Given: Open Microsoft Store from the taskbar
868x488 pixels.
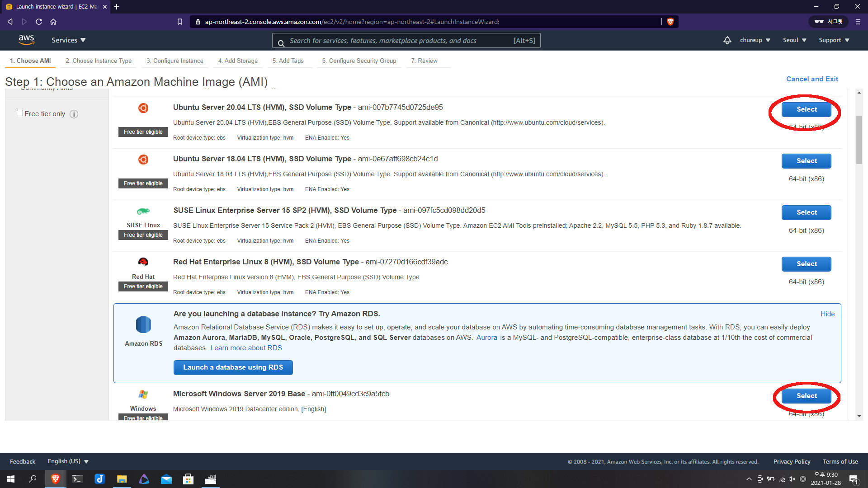Looking at the screenshot, I should click(188, 479).
